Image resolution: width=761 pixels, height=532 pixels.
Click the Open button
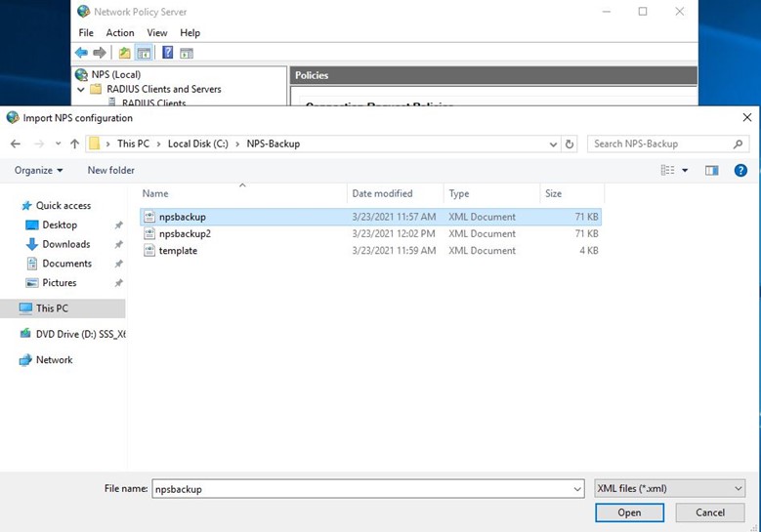click(629, 512)
